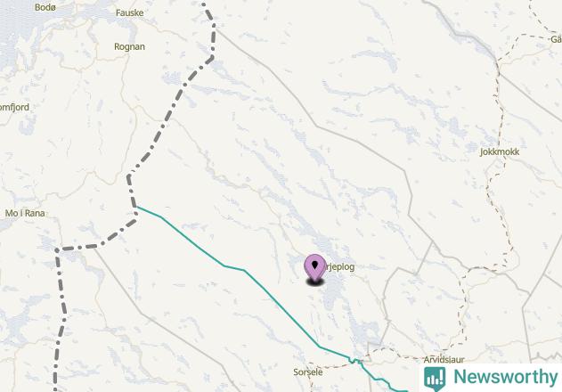
Task: Select the partially visible Glomfjord label
Action: pos(14,107)
